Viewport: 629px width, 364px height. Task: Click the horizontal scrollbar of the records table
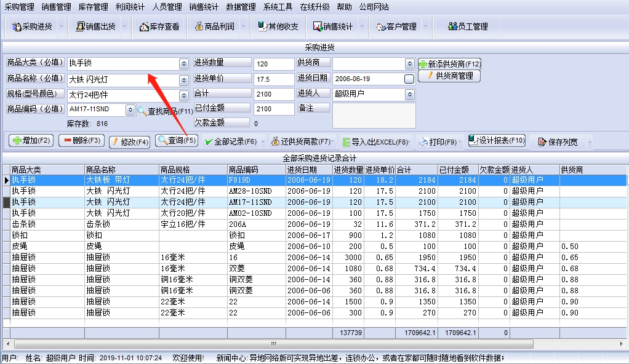tap(274, 344)
